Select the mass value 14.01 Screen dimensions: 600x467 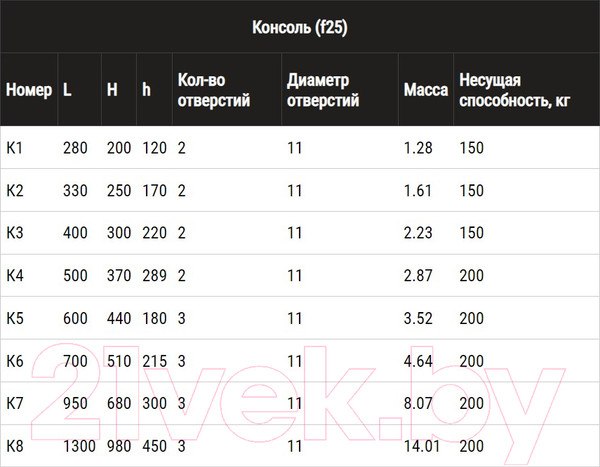point(421,445)
